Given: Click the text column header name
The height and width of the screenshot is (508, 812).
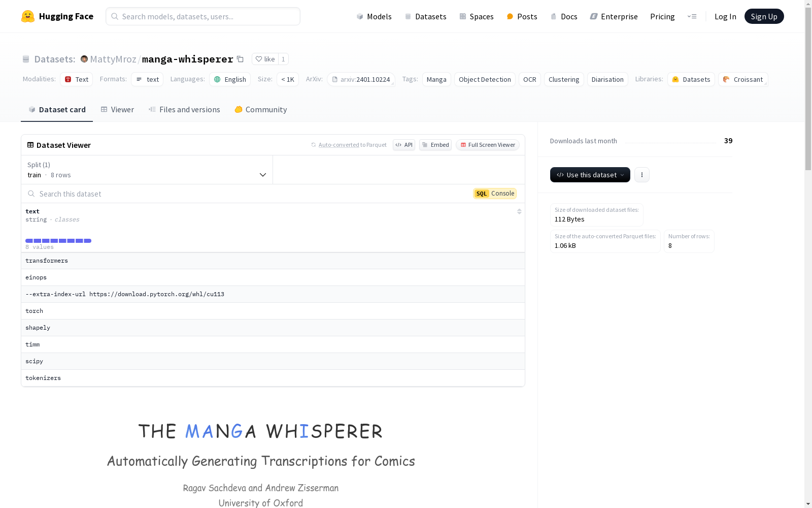Looking at the screenshot, I should pos(32,211).
